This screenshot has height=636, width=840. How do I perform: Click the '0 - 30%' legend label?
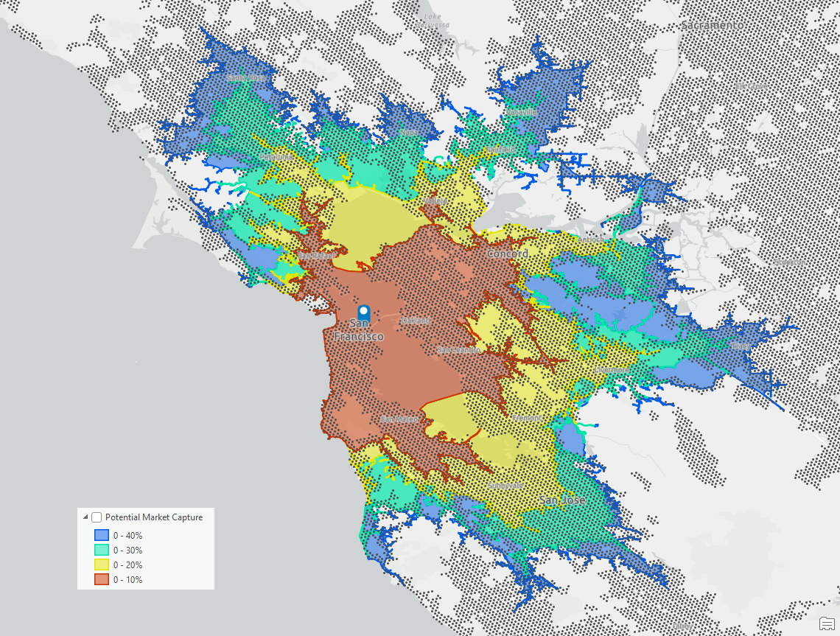click(x=127, y=551)
